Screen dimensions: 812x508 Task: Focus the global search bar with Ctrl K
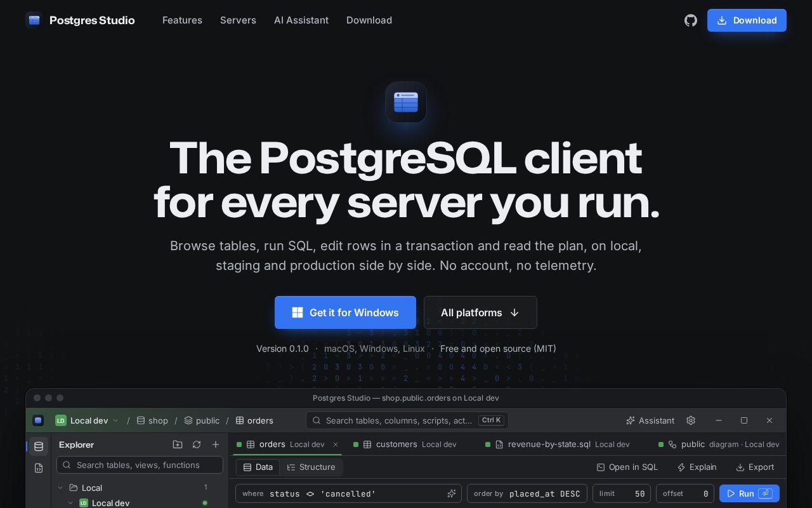tap(407, 420)
